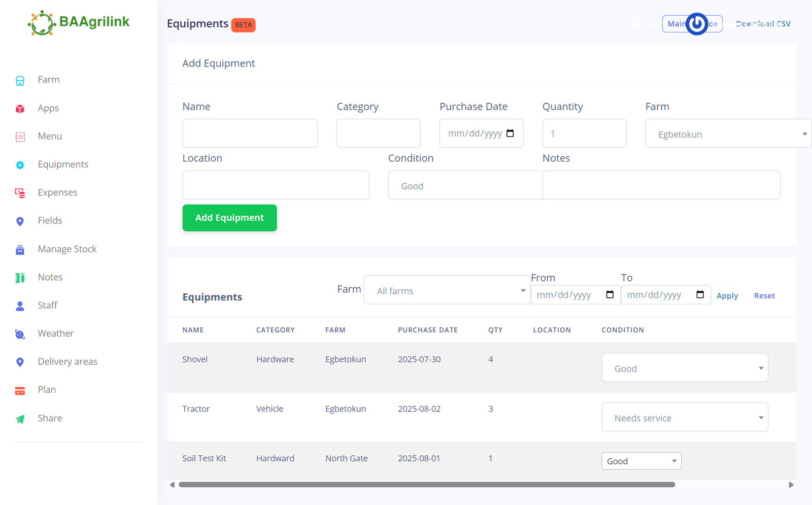812x505 pixels.
Task: Change Tractor condition from Needs service
Action: (x=684, y=418)
